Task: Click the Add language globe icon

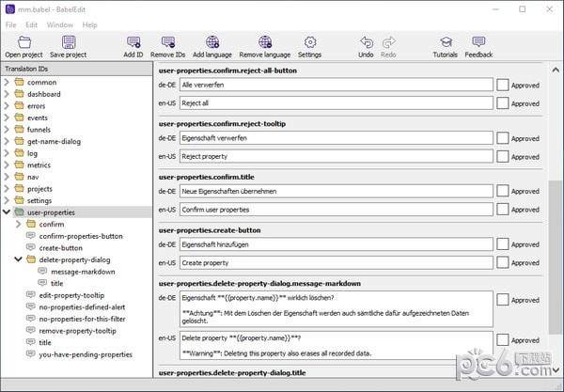Action: tap(211, 43)
